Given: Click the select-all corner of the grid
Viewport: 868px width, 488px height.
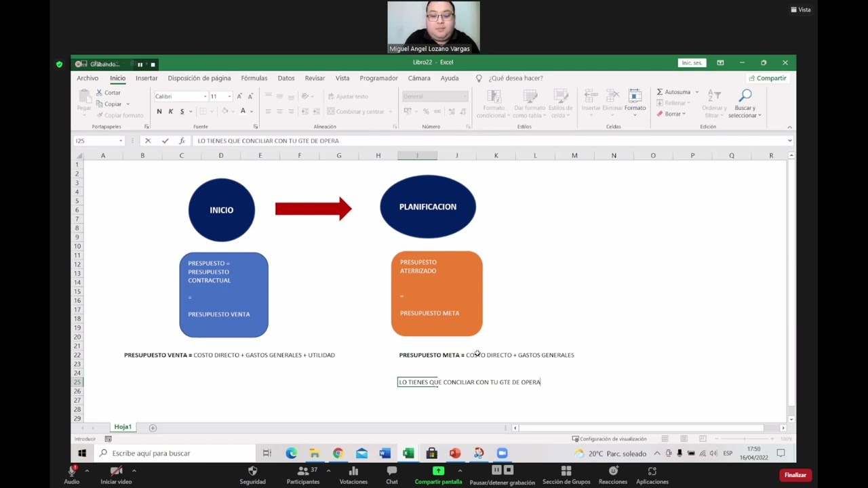Looking at the screenshot, I should click(x=79, y=156).
